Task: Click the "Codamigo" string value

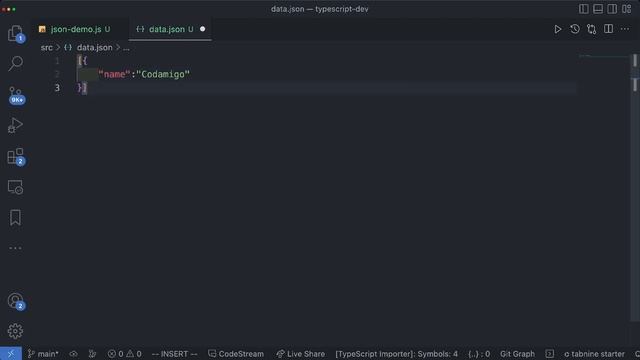Action: [163, 74]
